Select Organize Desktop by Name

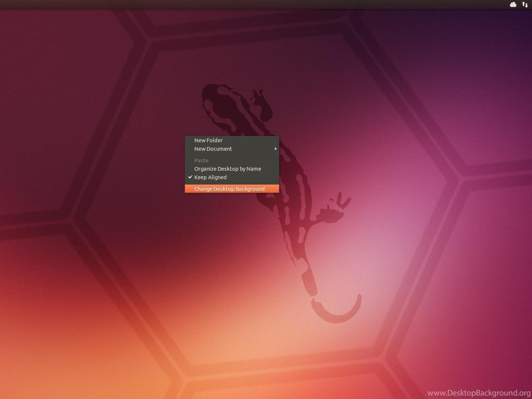coord(227,169)
